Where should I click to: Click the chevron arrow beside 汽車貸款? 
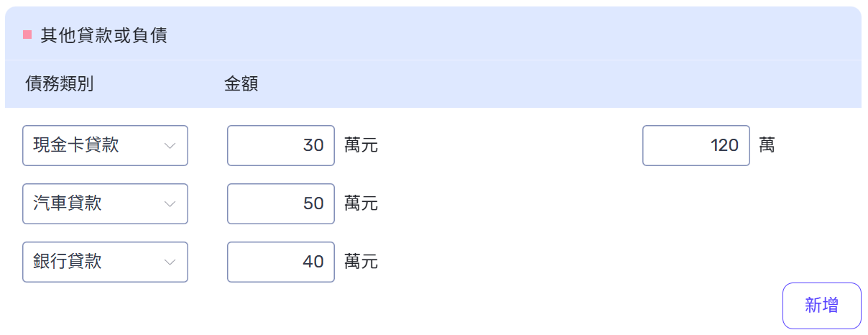tap(170, 203)
